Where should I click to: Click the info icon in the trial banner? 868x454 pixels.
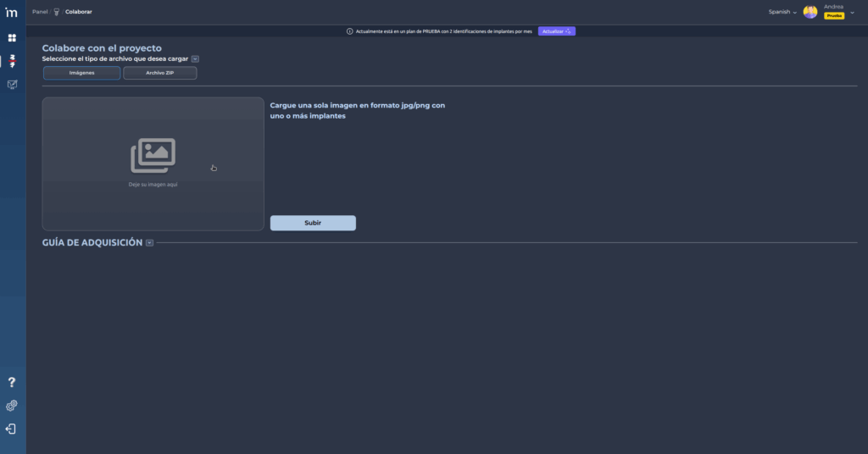click(x=350, y=31)
